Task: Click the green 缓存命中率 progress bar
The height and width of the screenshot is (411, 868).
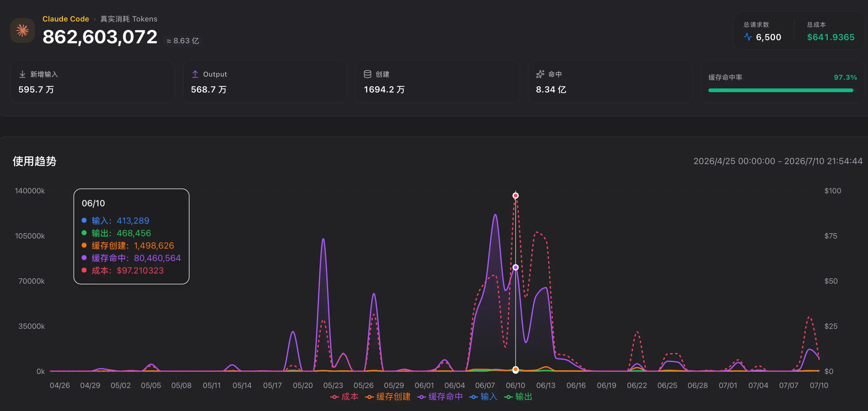Action: pos(781,90)
